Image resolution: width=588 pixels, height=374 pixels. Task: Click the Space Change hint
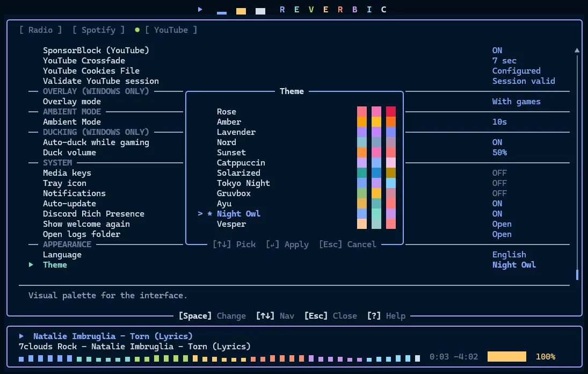click(212, 316)
